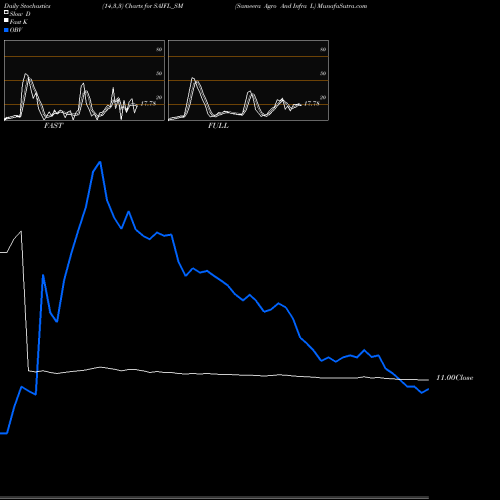Click the FAST stochastic chart label
This screenshot has width=500, height=500.
point(53,126)
